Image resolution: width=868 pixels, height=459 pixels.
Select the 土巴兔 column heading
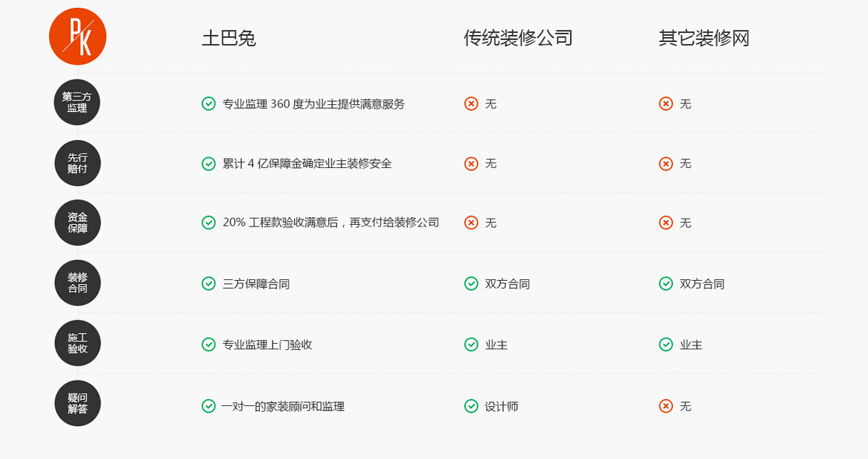[x=229, y=38]
